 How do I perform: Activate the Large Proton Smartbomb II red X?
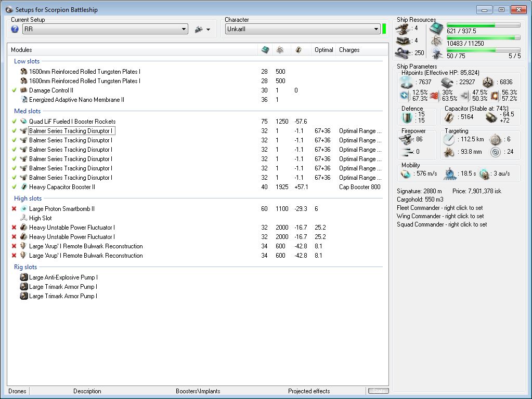coord(15,209)
